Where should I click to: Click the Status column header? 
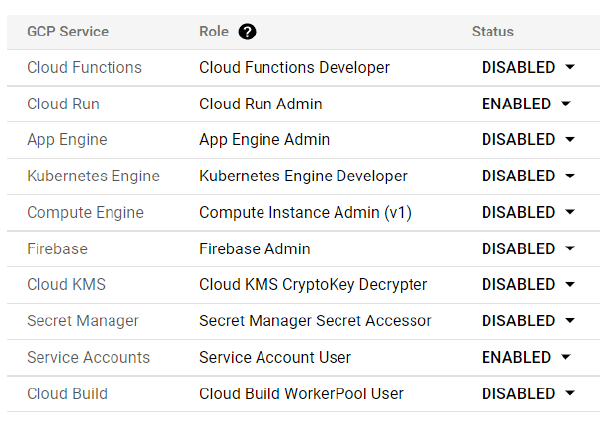[492, 31]
